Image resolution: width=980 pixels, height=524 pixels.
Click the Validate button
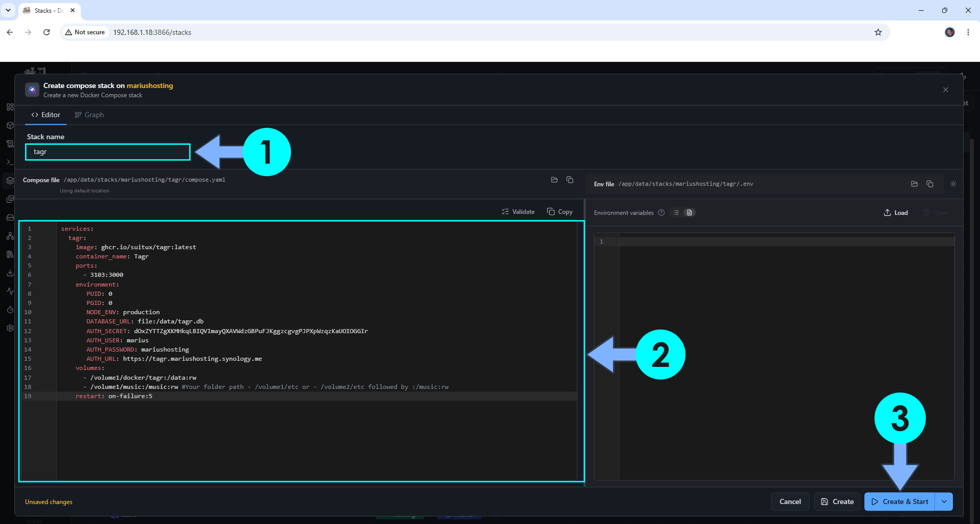click(518, 212)
